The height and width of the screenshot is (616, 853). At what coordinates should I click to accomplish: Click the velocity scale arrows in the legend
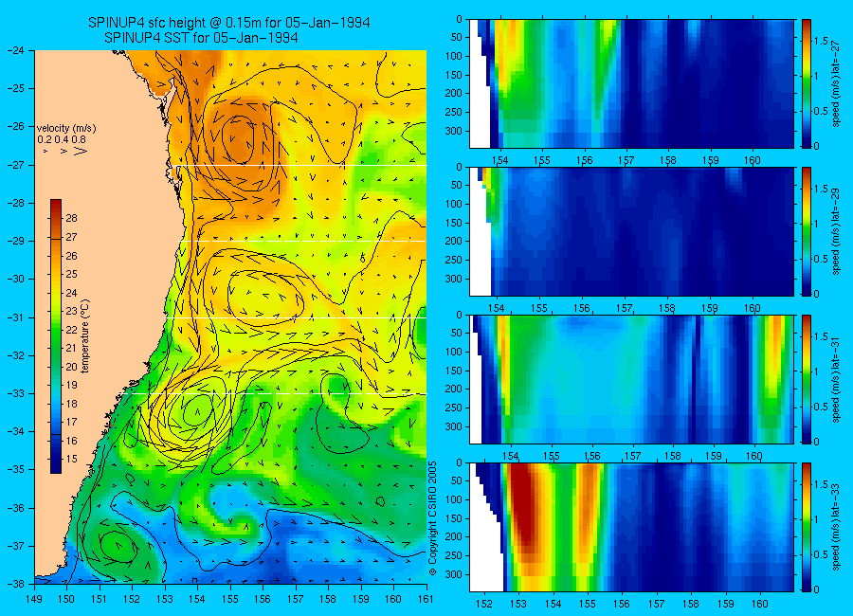(x=65, y=152)
